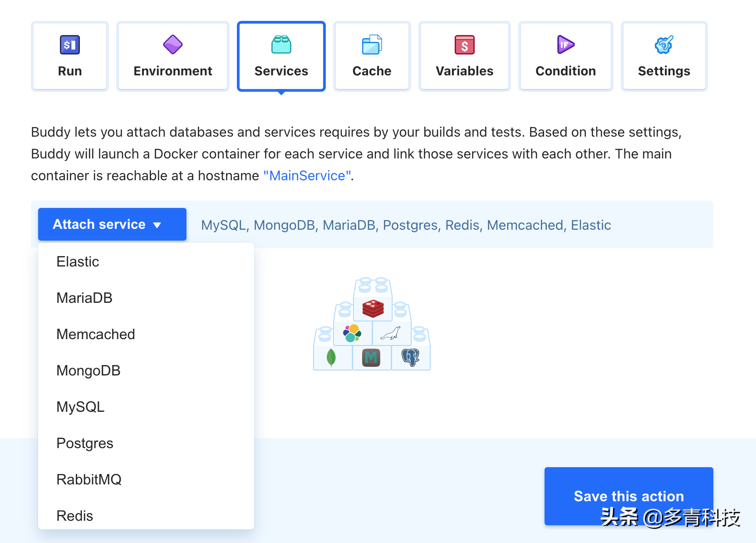Image resolution: width=756 pixels, height=543 pixels.
Task: Choose Redis from the dropdown
Action: (146, 515)
